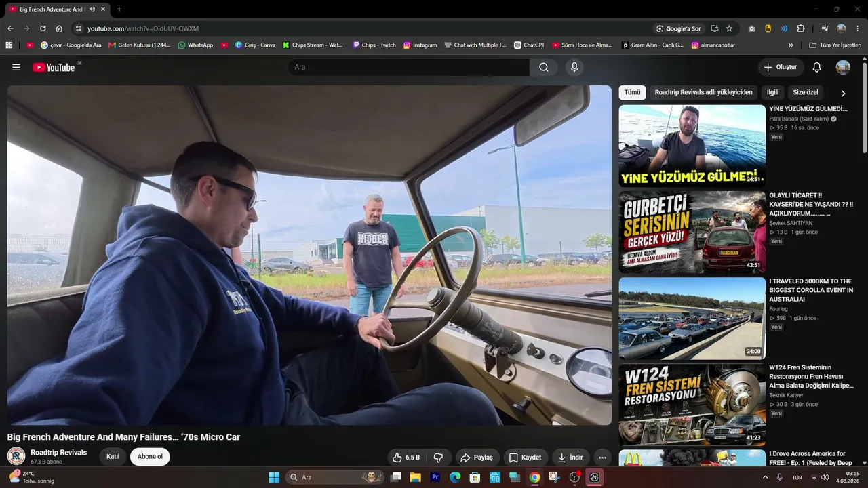
Task: Open the Roadtrip Revivals channel avatar
Action: (16, 456)
